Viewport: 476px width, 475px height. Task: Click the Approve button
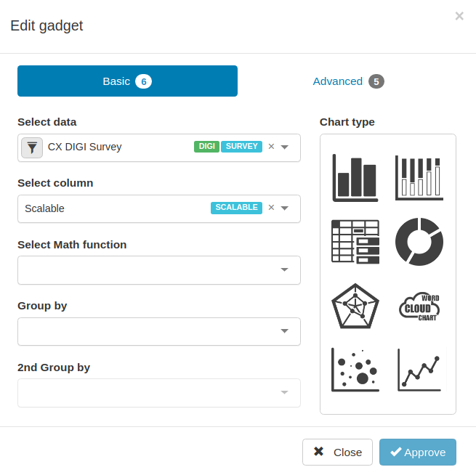(418, 452)
